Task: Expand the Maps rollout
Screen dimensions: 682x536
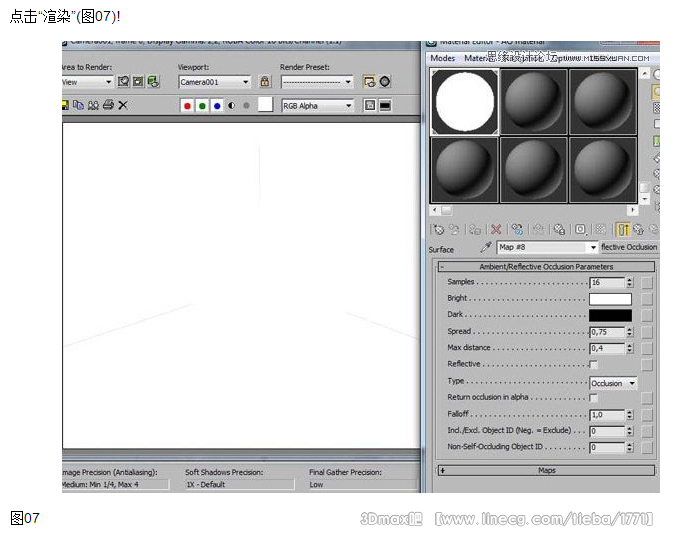Action: coord(546,470)
